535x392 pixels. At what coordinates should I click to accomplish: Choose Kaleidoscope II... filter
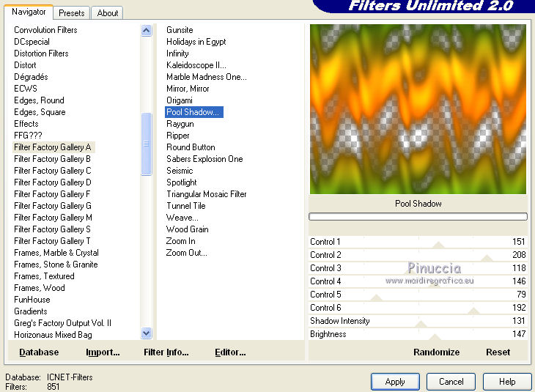click(196, 65)
